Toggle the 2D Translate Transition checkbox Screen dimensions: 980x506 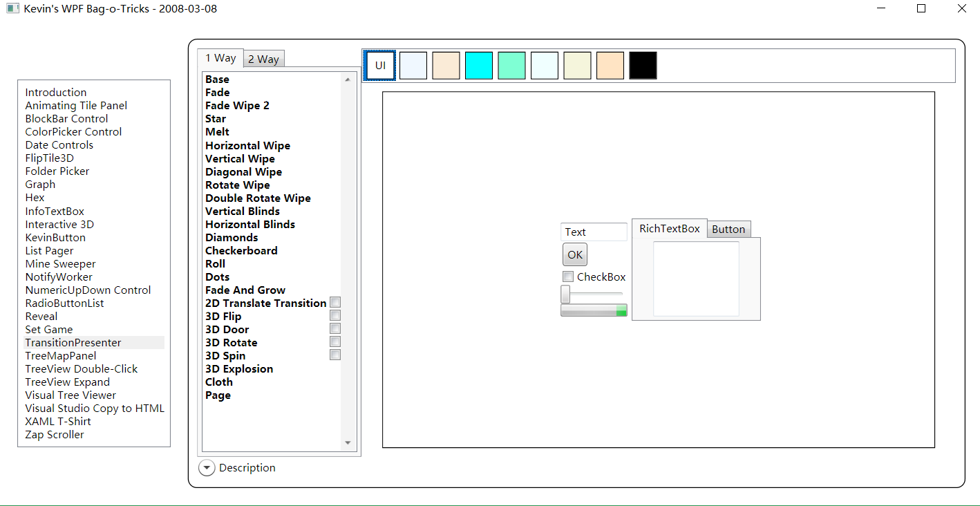tap(335, 303)
